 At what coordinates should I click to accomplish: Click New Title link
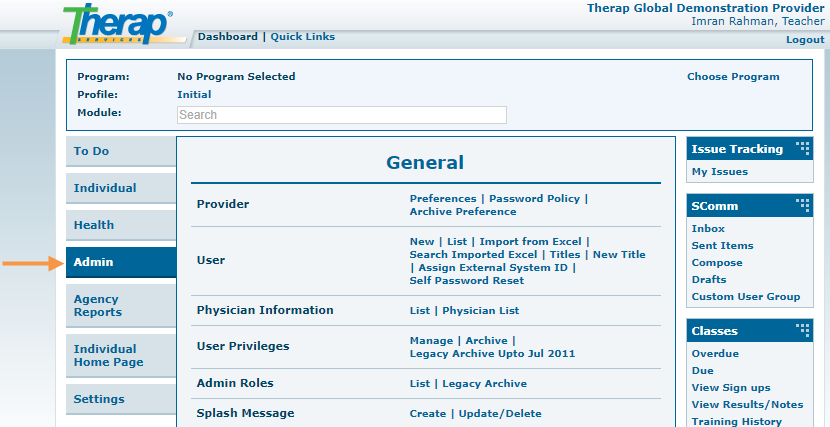[619, 255]
